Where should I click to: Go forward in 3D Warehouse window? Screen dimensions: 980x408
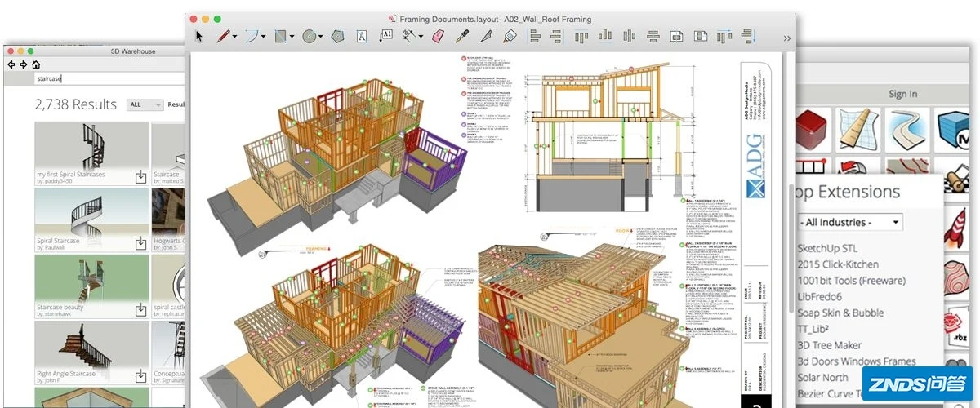(24, 64)
